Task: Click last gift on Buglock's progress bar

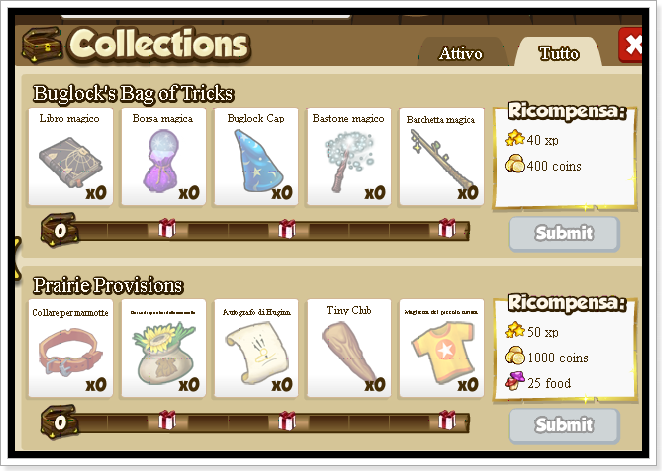Action: 447,228
